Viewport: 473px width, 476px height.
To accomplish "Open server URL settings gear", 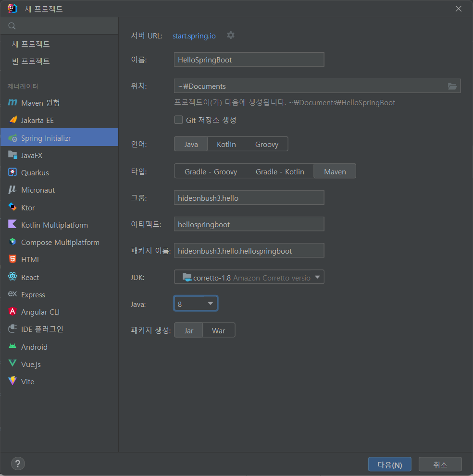I will [231, 35].
